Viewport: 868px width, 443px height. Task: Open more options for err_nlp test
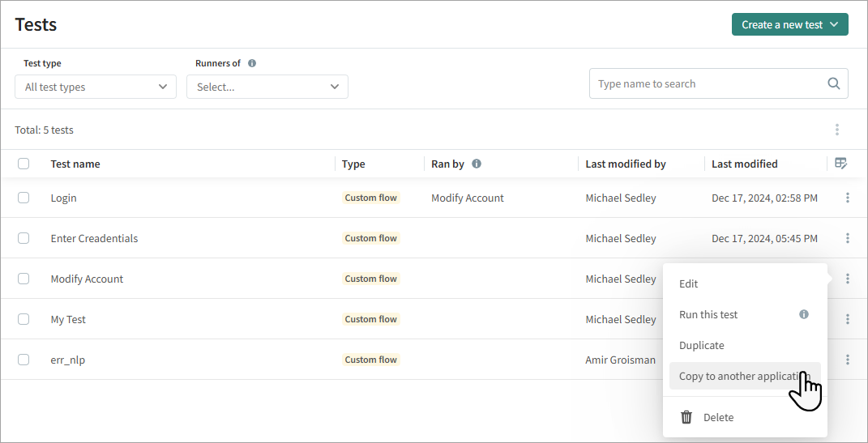pos(847,360)
